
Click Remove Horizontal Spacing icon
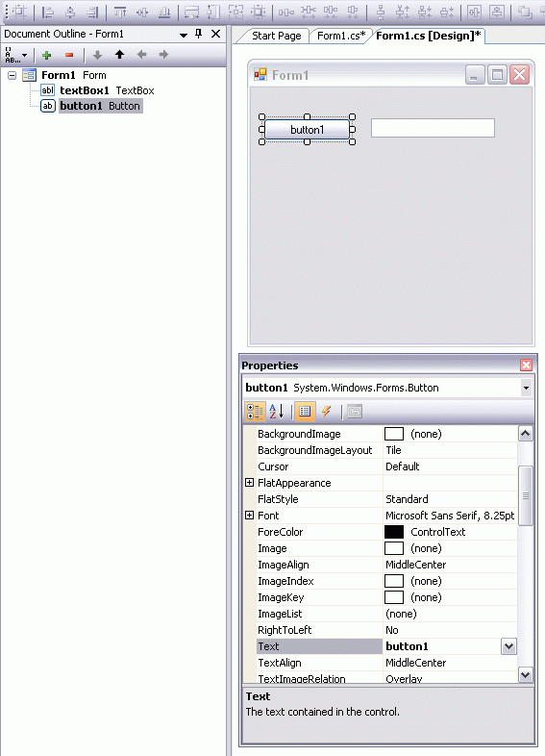point(353,12)
